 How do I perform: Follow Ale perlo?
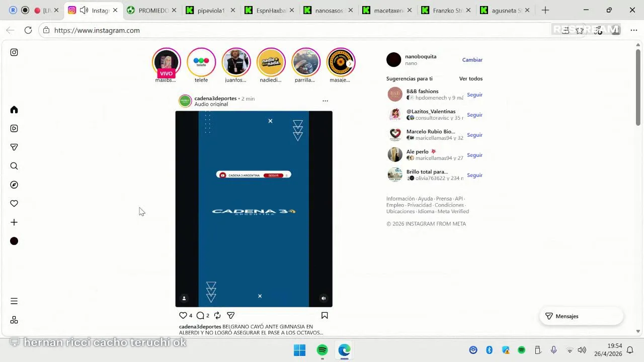(x=474, y=155)
